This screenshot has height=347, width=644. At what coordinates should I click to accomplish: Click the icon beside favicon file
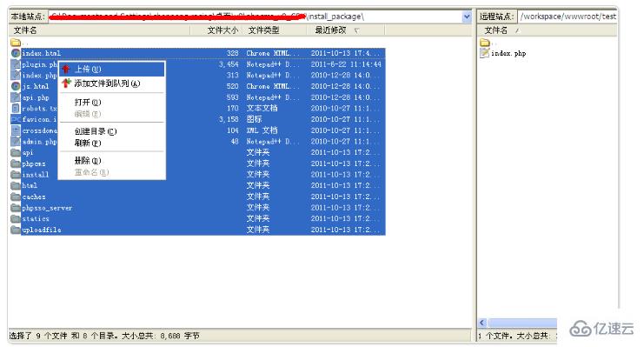[x=16, y=119]
